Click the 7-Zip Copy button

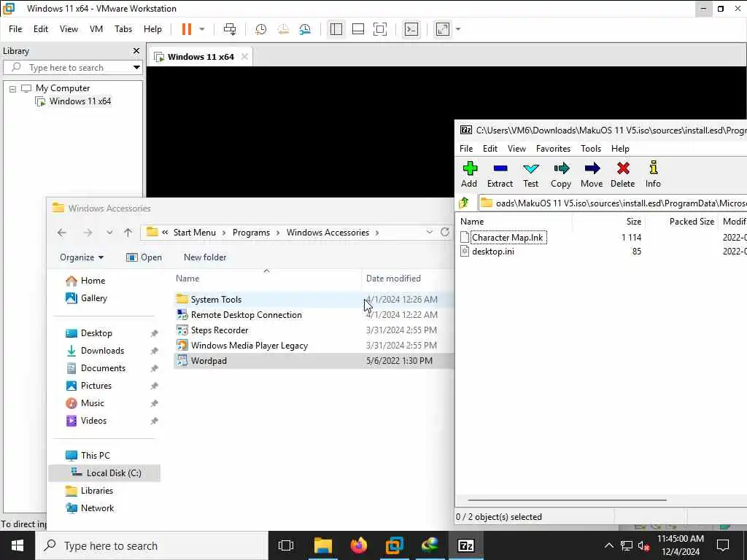click(x=561, y=174)
